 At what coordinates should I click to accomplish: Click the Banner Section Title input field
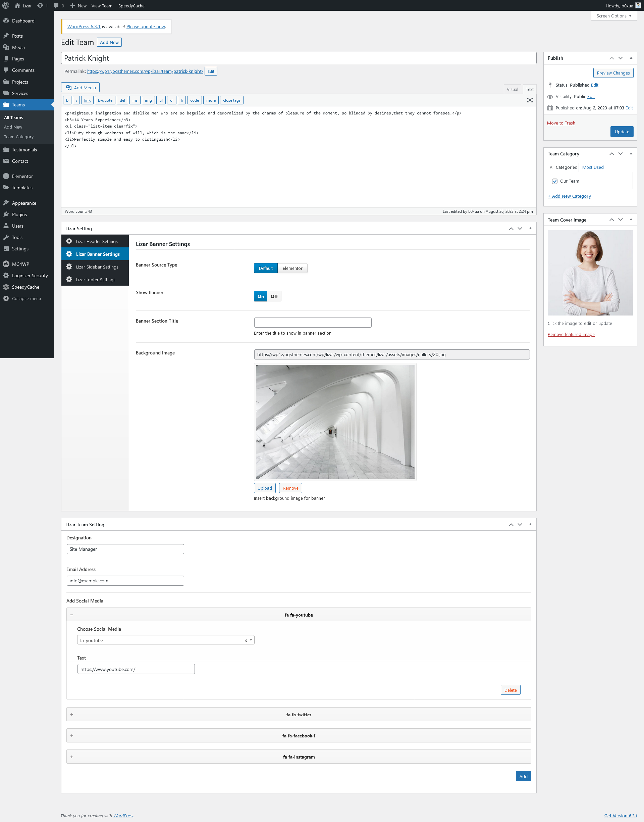point(313,322)
